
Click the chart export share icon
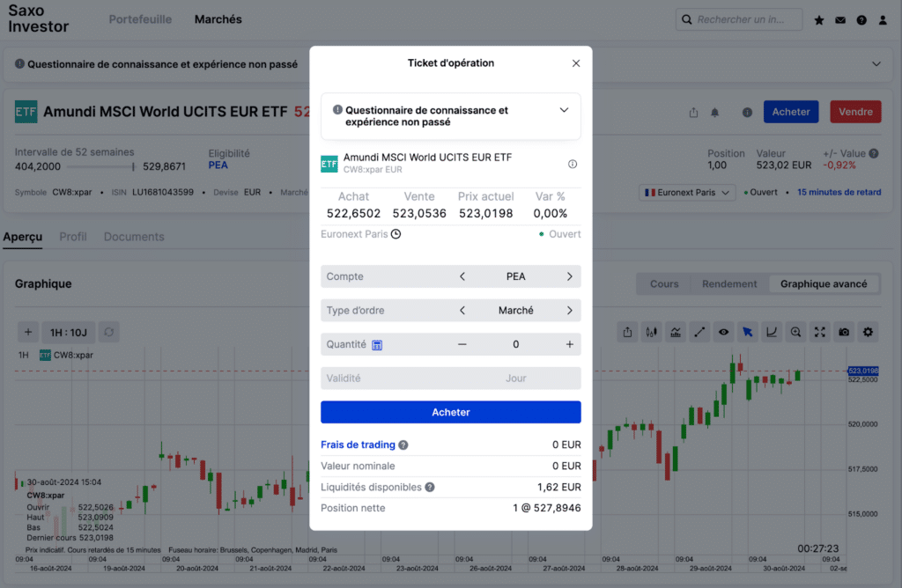[x=627, y=332]
